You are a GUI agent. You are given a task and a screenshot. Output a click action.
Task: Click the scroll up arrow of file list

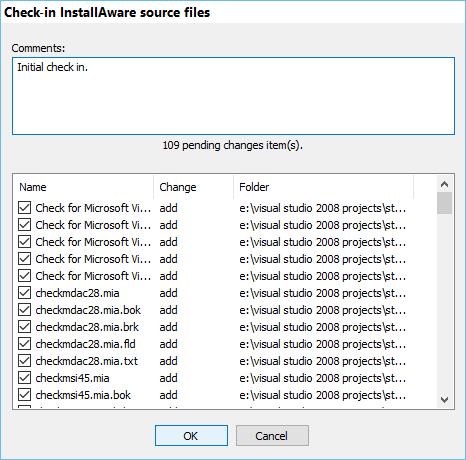click(444, 184)
